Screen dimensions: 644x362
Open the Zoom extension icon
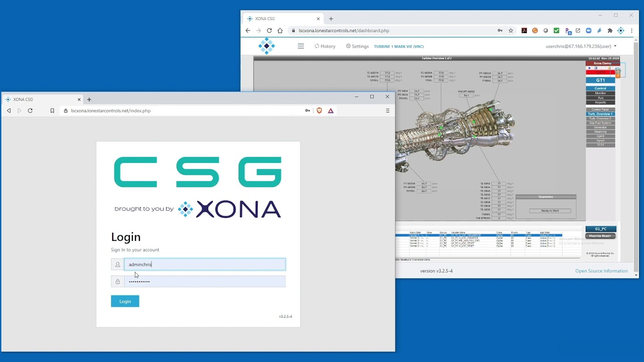[x=588, y=31]
